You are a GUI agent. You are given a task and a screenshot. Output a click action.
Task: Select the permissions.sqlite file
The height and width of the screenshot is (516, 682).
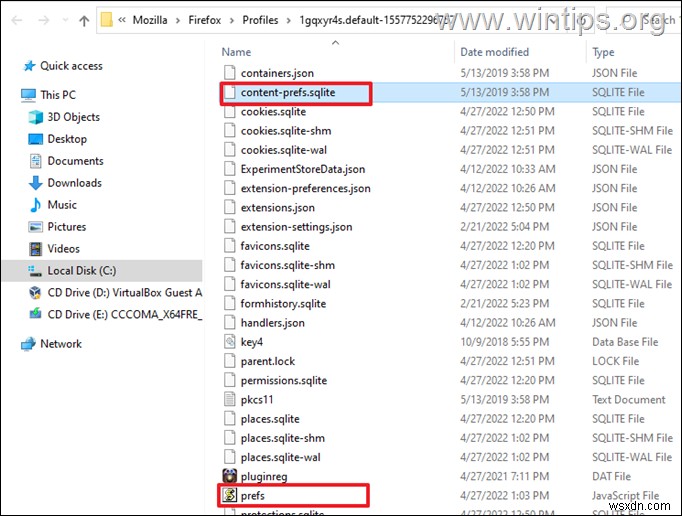tap(284, 381)
